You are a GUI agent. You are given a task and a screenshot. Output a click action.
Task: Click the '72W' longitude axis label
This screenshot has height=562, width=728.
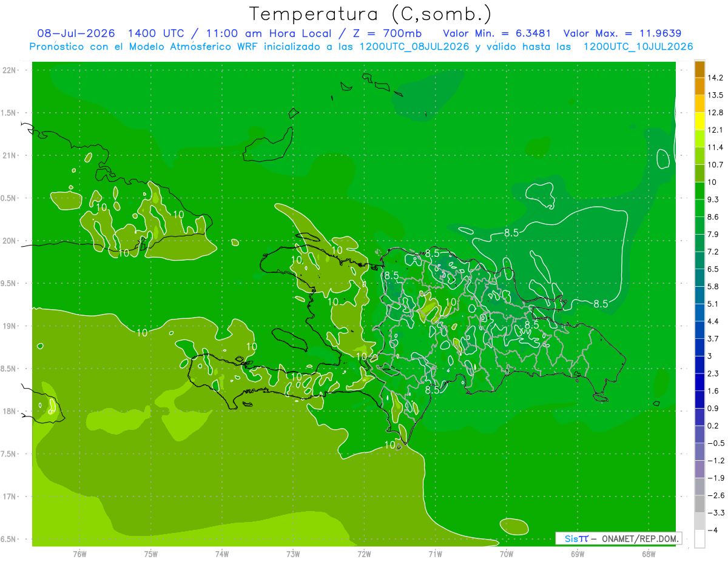tap(364, 554)
